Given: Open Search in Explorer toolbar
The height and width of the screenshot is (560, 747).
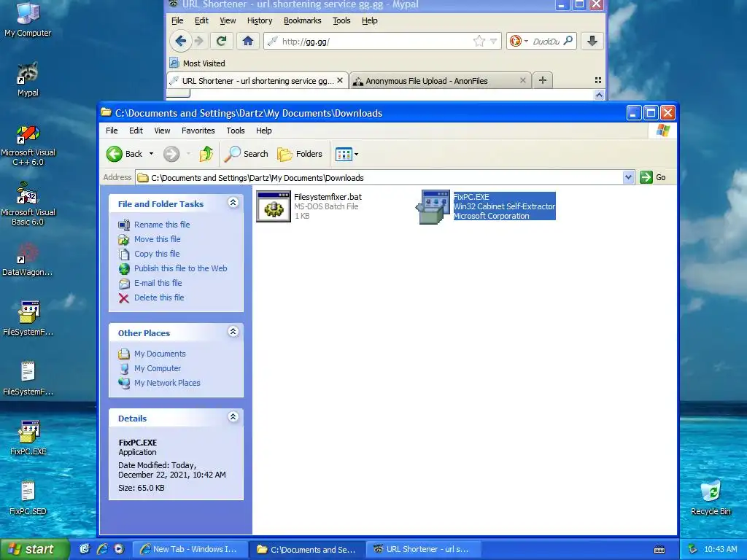Looking at the screenshot, I should click(247, 154).
